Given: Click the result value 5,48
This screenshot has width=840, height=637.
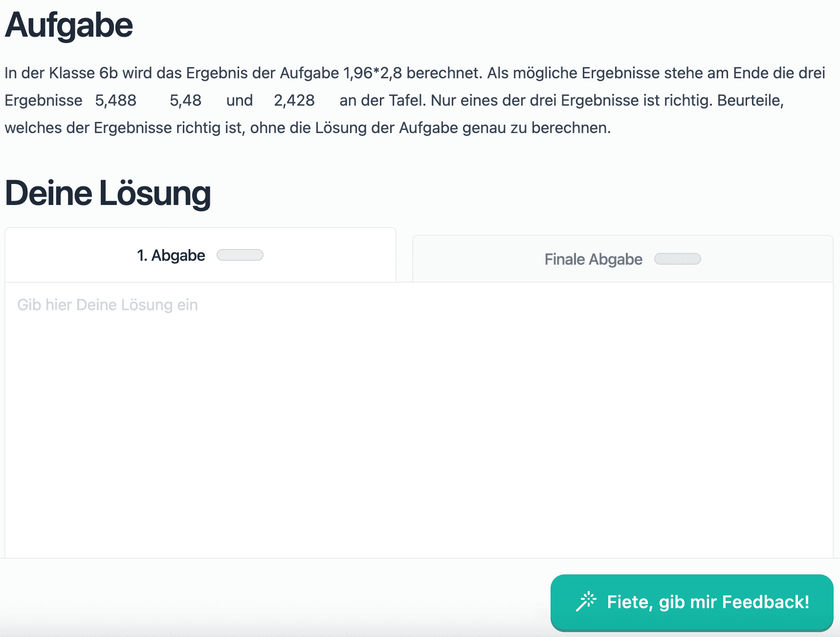Looking at the screenshot, I should (x=185, y=100).
